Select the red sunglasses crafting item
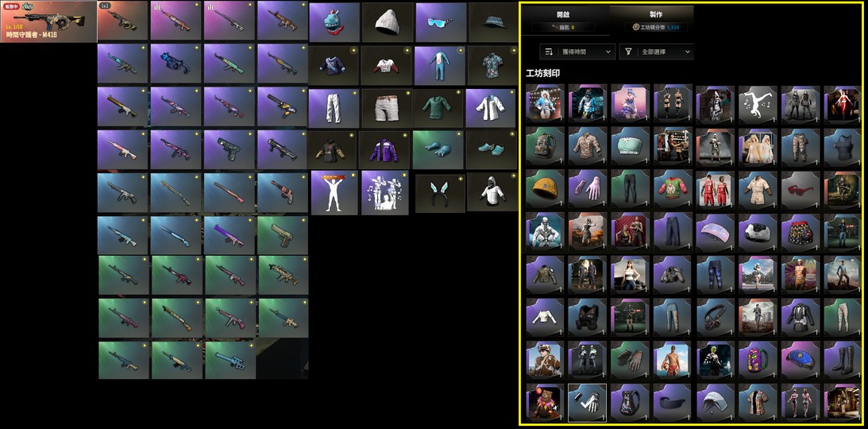 [800, 189]
